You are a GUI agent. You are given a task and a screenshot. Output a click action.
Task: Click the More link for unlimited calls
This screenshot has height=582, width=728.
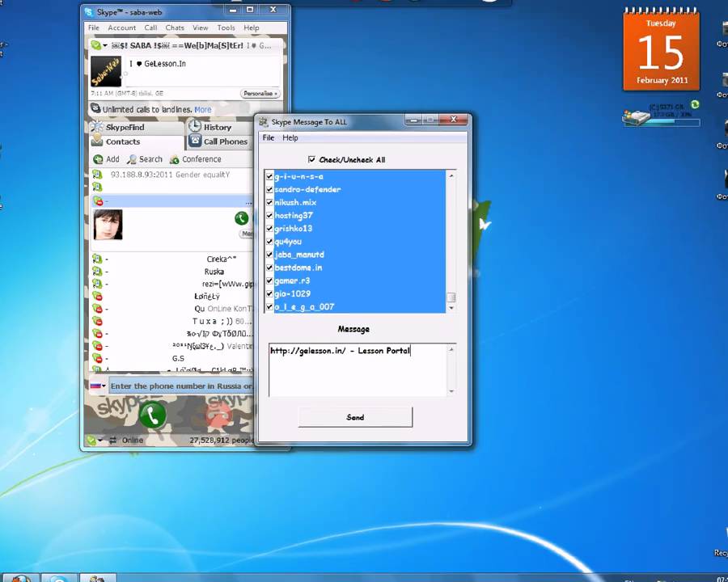[203, 110]
